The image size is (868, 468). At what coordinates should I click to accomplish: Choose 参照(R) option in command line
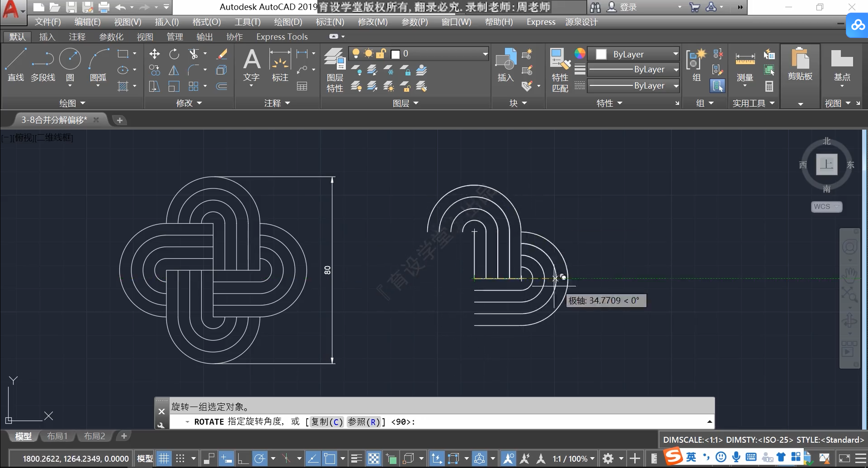363,421
